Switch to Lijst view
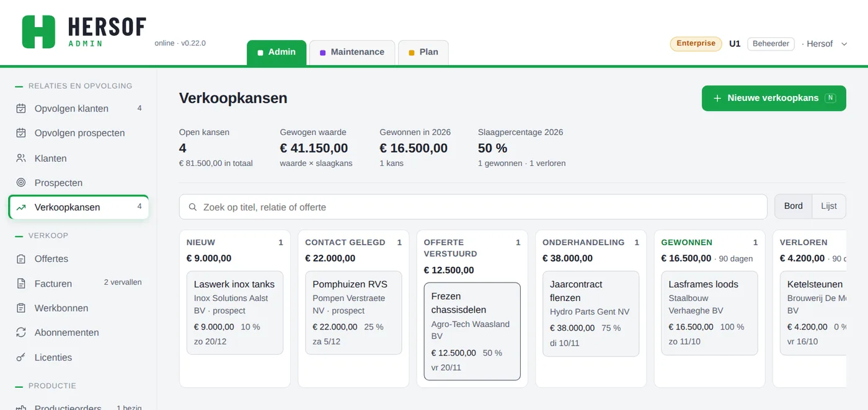868x410 pixels. 829,206
